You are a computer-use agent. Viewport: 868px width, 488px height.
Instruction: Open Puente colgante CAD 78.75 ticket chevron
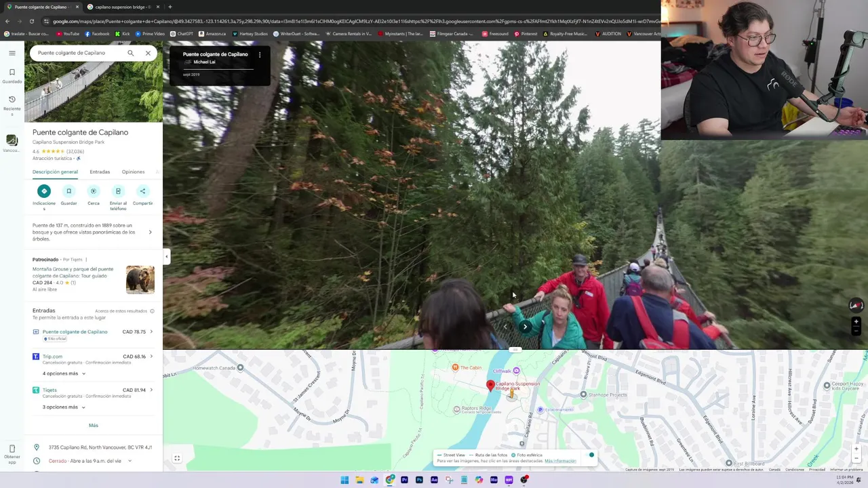coord(151,332)
